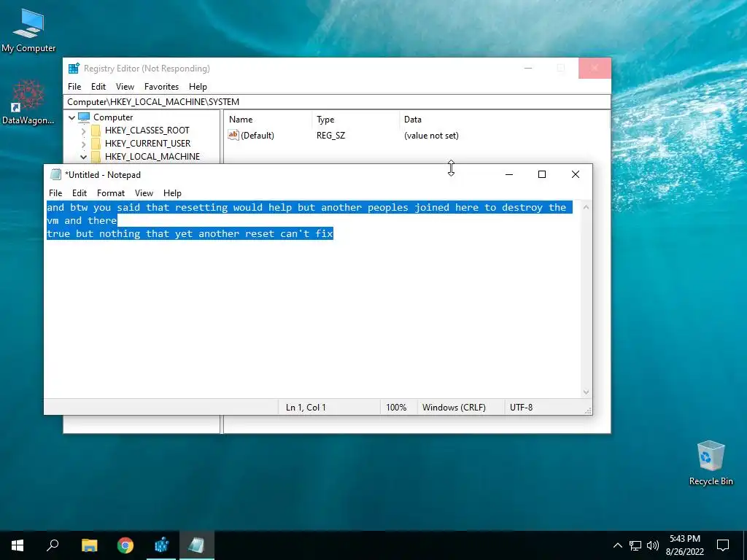This screenshot has height=560, width=747.
Task: Click Windows (CRLF) status entry
Action: point(454,408)
